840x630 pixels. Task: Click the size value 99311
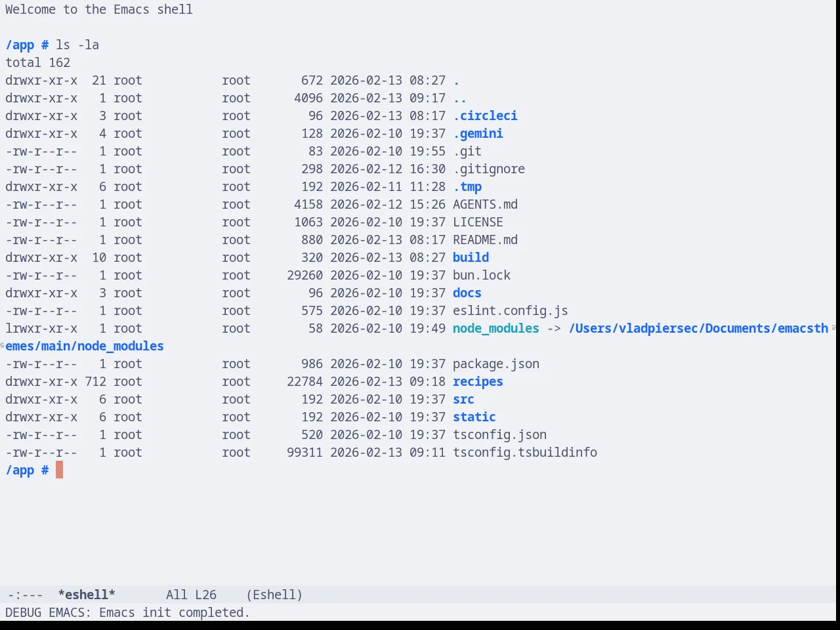coord(304,452)
